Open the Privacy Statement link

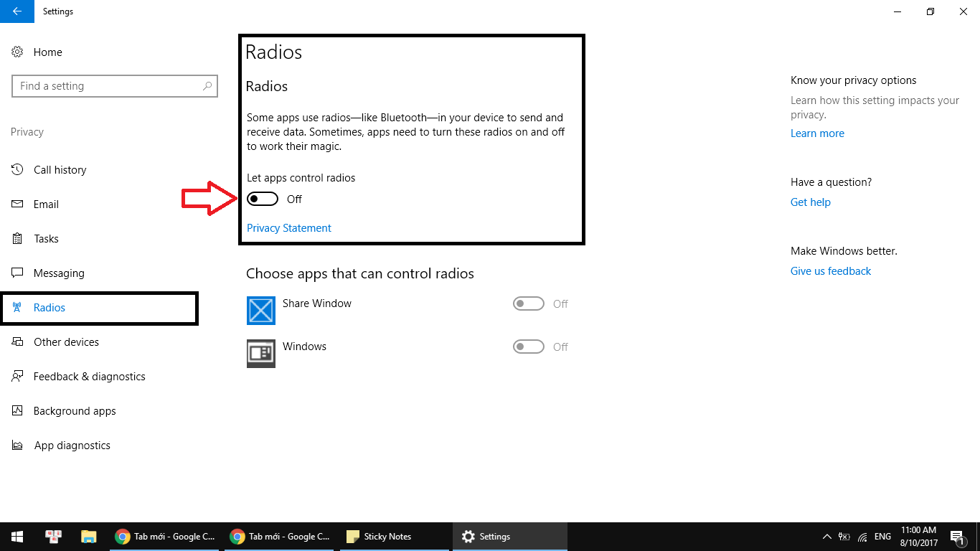(289, 228)
